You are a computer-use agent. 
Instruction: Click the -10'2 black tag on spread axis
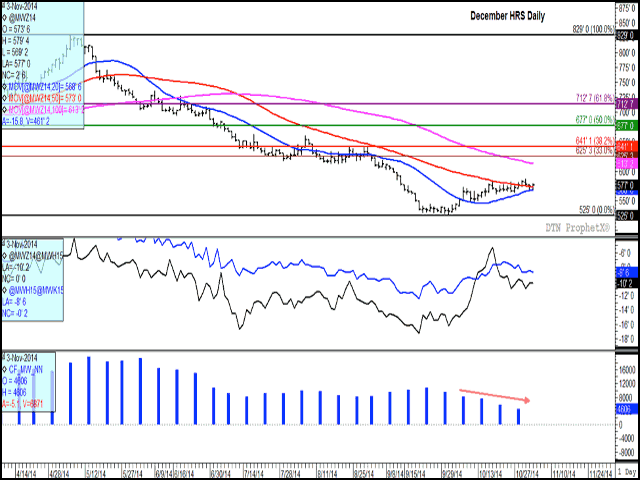pos(627,283)
